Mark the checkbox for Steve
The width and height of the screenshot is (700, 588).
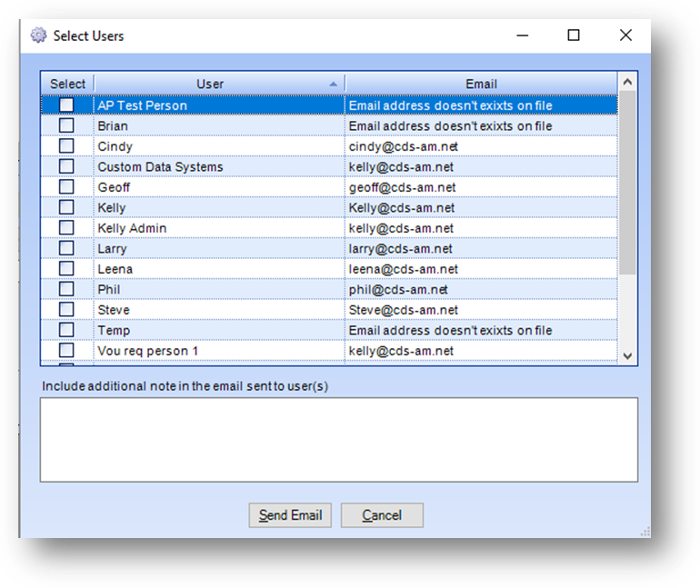(x=66, y=310)
